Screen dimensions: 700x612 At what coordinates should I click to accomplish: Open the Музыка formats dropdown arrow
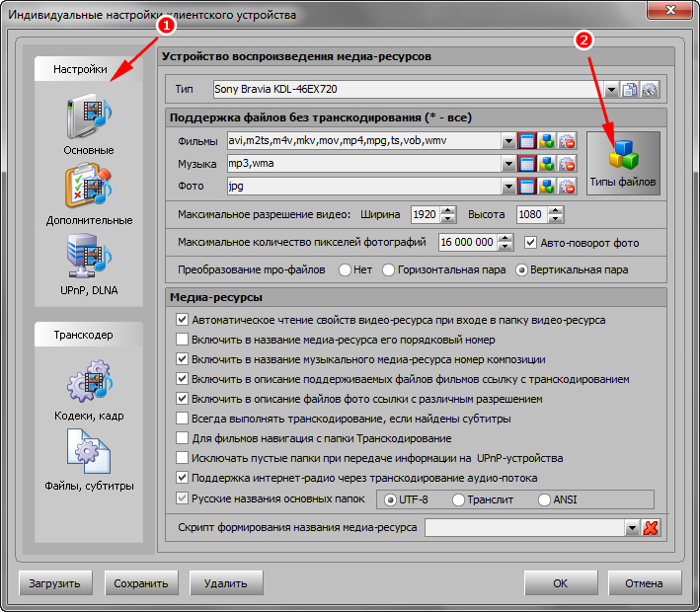pyautogui.click(x=508, y=163)
